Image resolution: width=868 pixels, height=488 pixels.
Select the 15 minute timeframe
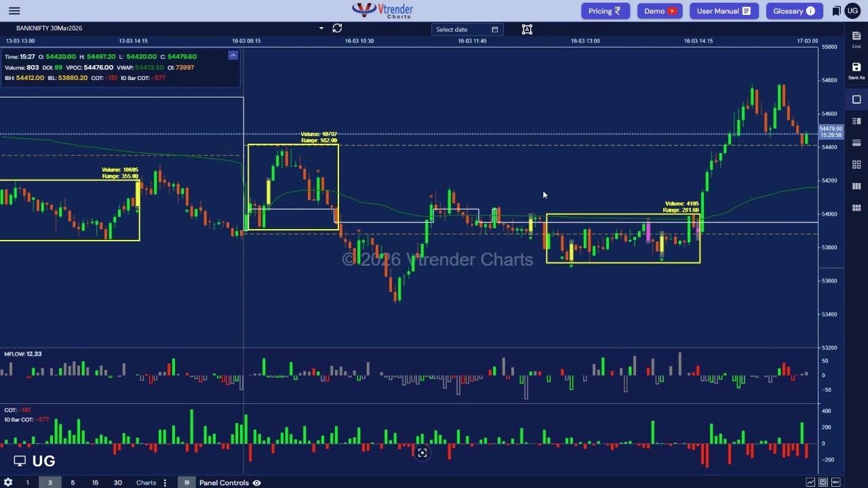95,483
